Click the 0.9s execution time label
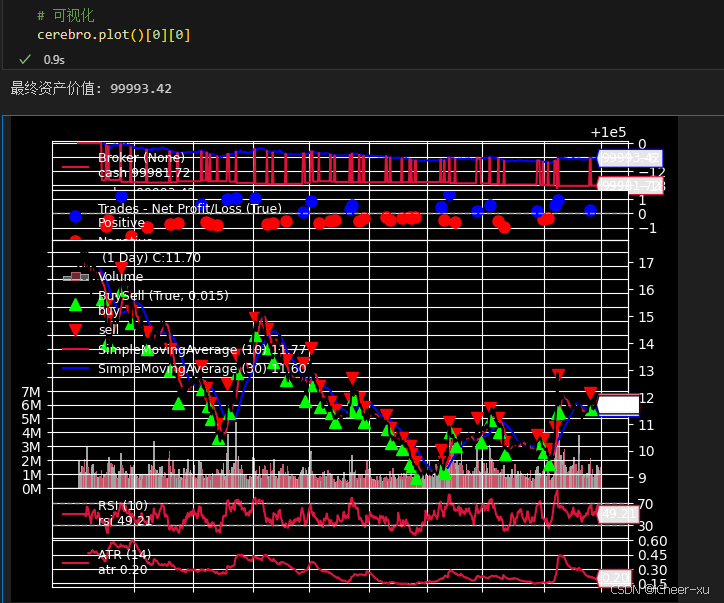 pos(54,59)
